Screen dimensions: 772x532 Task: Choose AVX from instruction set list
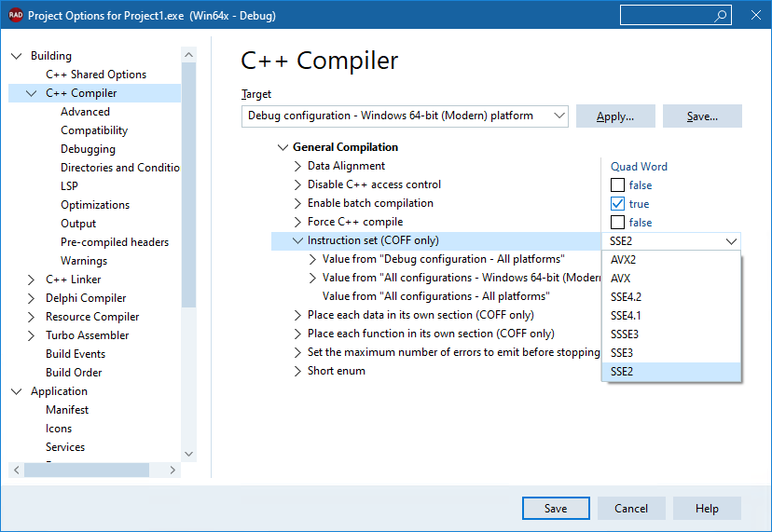coord(671,279)
